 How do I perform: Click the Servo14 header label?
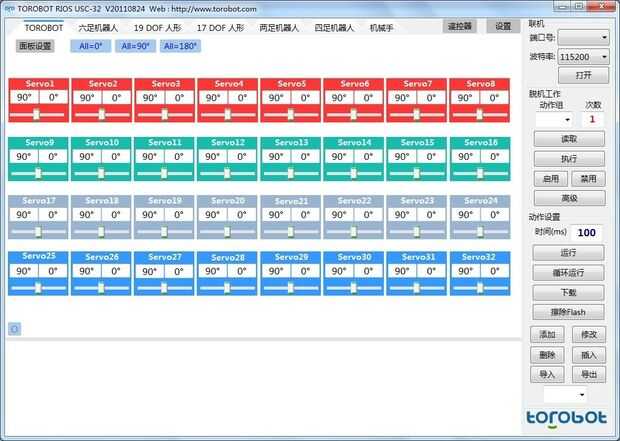[x=354, y=142]
